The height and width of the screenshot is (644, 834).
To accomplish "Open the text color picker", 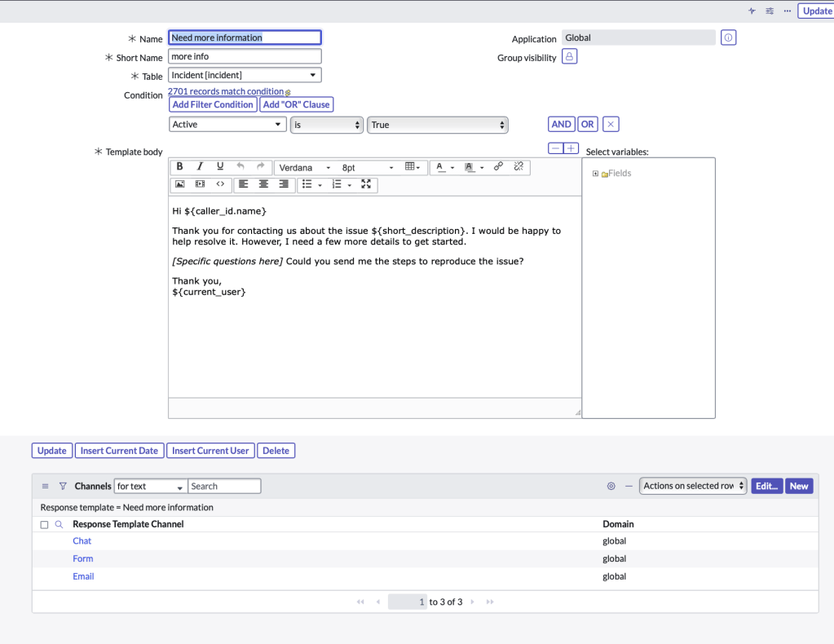I will click(441, 167).
